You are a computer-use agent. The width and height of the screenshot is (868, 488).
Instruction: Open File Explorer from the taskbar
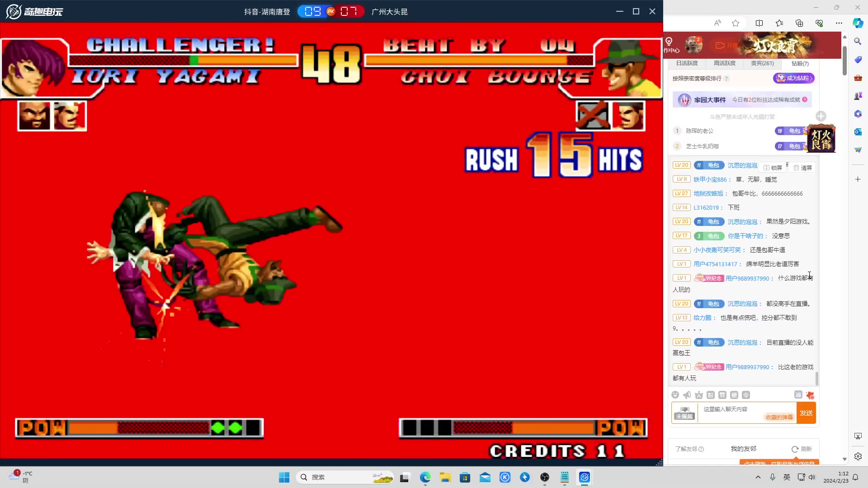445,477
